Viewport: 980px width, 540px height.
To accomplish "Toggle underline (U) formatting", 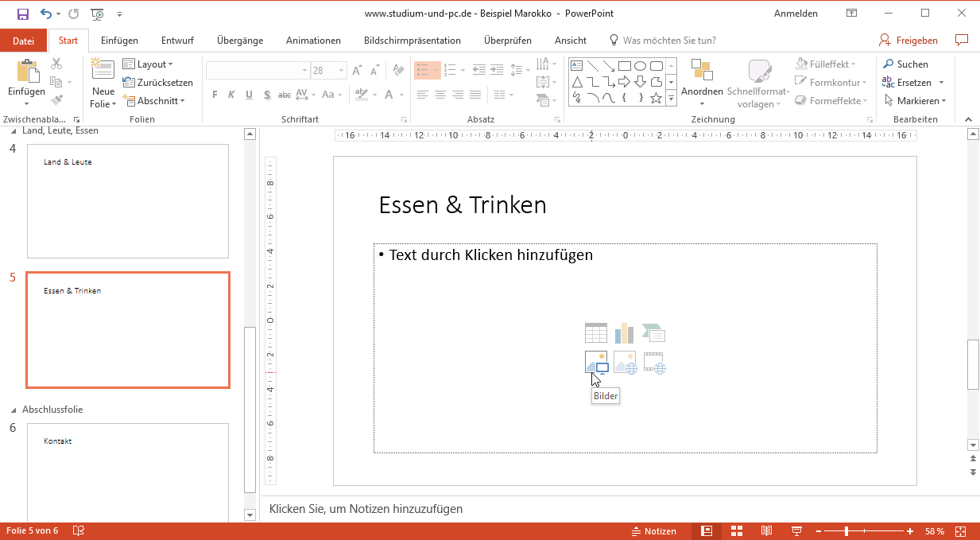I will [x=249, y=95].
